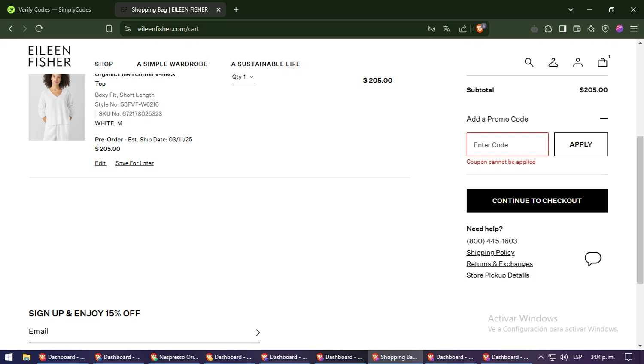Click the Enter Code promo field
Screen dimensions: 644x364
point(507,144)
